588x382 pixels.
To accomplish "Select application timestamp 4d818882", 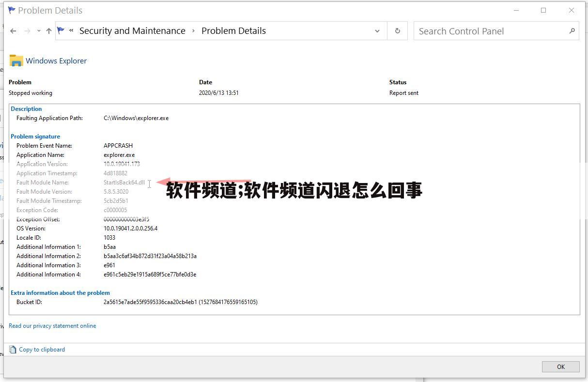I will tap(115, 173).
